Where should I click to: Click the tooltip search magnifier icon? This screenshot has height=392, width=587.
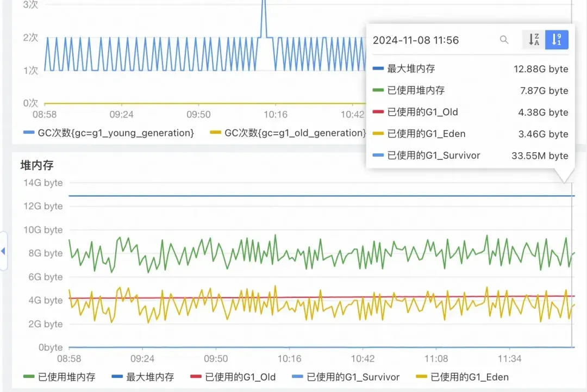tap(504, 40)
